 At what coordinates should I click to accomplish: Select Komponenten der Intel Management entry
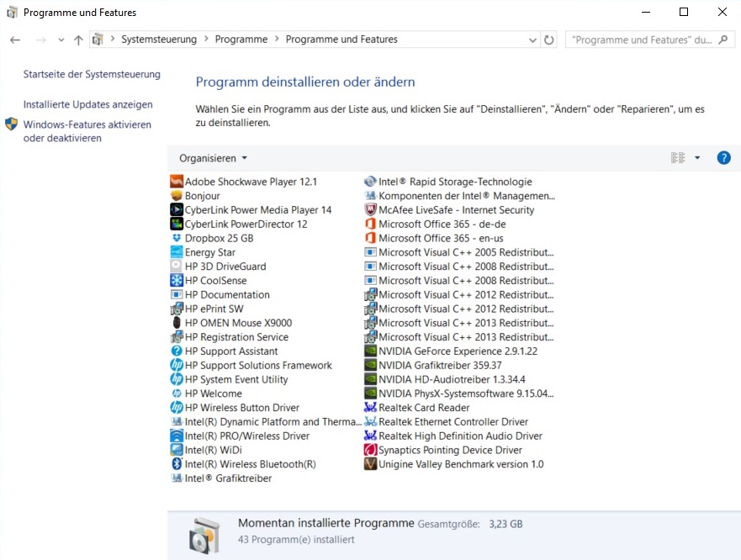459,196
